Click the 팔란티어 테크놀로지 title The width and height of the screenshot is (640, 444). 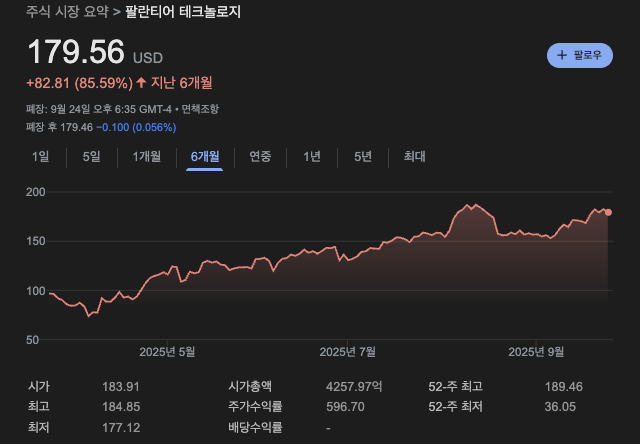click(x=183, y=13)
